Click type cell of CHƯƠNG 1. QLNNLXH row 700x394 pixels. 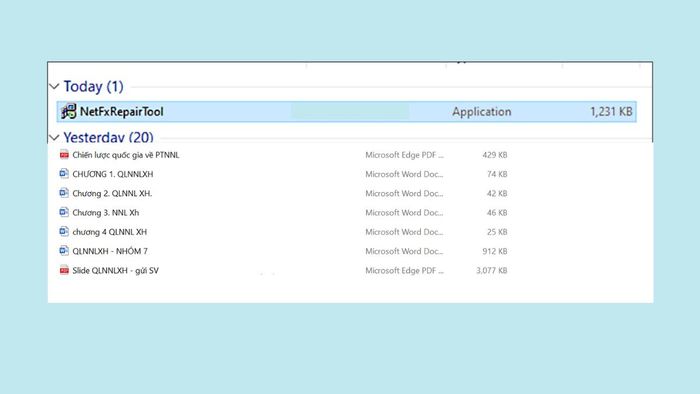[404, 174]
